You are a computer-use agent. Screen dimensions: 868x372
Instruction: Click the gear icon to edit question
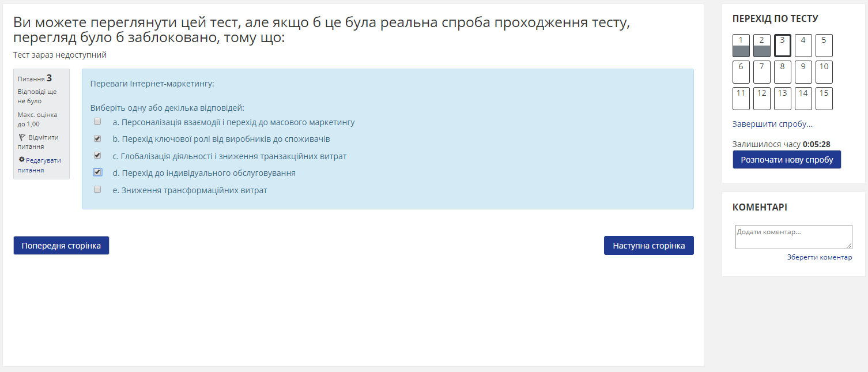22,160
